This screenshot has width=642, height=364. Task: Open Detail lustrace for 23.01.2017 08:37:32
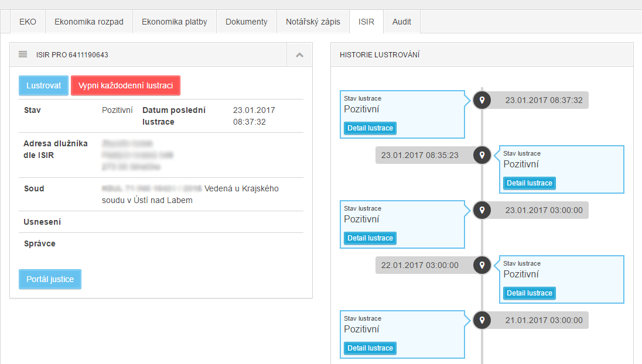(370, 128)
